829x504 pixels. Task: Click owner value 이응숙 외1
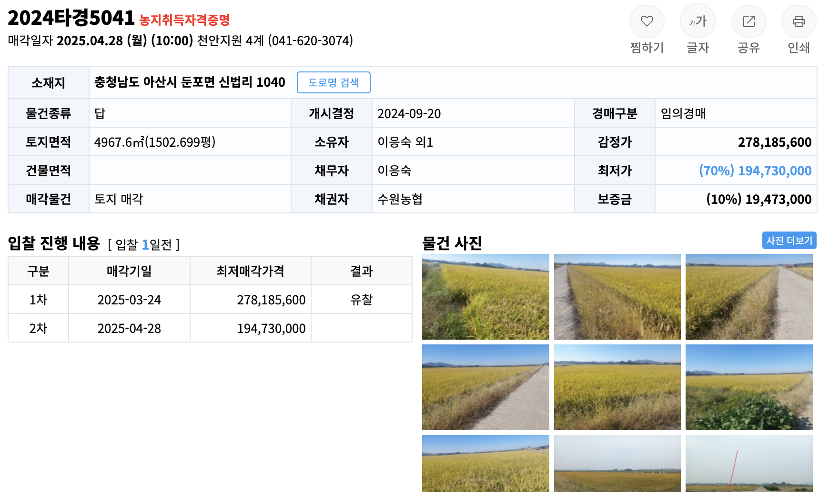pyautogui.click(x=405, y=142)
